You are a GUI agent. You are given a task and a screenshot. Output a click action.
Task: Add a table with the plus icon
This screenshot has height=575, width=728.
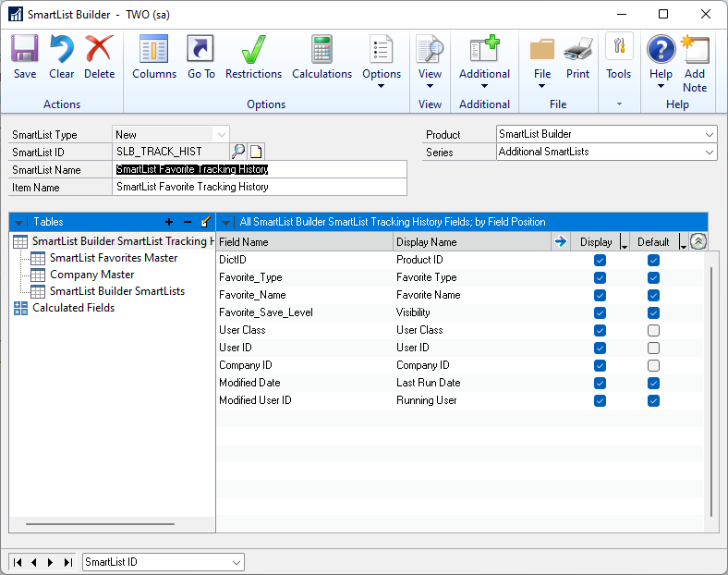point(169,222)
